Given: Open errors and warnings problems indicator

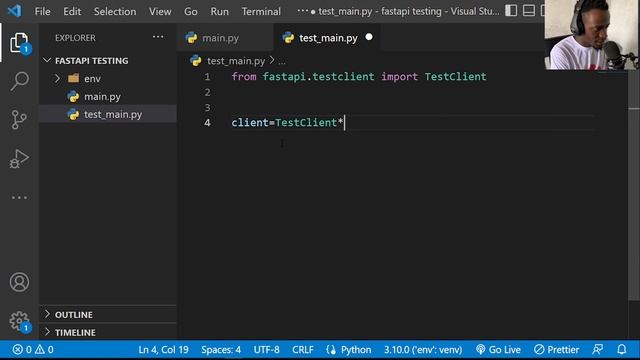Looking at the screenshot, I should pyautogui.click(x=33, y=350).
